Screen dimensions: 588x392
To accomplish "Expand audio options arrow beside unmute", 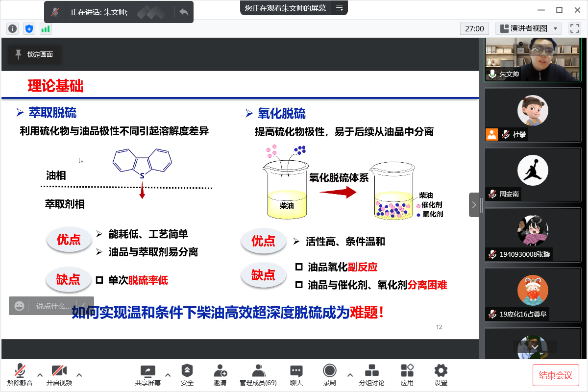I will coord(40,375).
